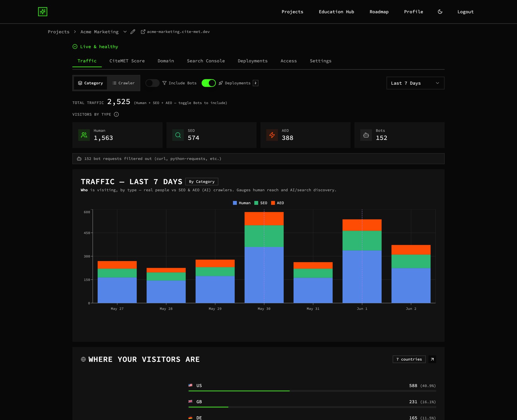517x420 pixels.
Task: Click the SEO magnifier icon
Action: click(x=178, y=135)
